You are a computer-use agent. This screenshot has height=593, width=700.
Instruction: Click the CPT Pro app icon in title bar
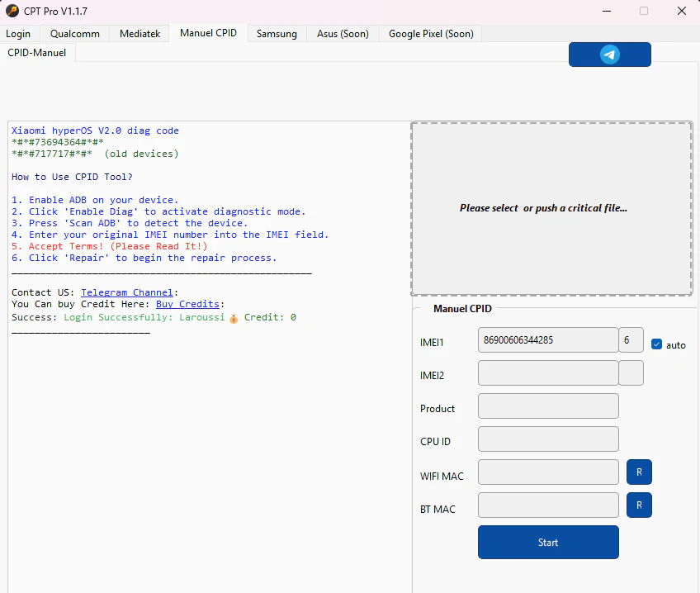(12, 11)
